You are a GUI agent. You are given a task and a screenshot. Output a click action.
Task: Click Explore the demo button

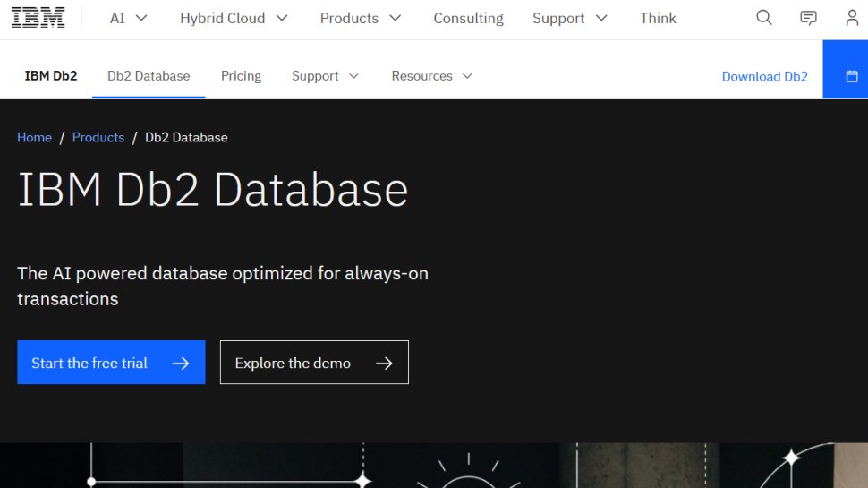[314, 363]
